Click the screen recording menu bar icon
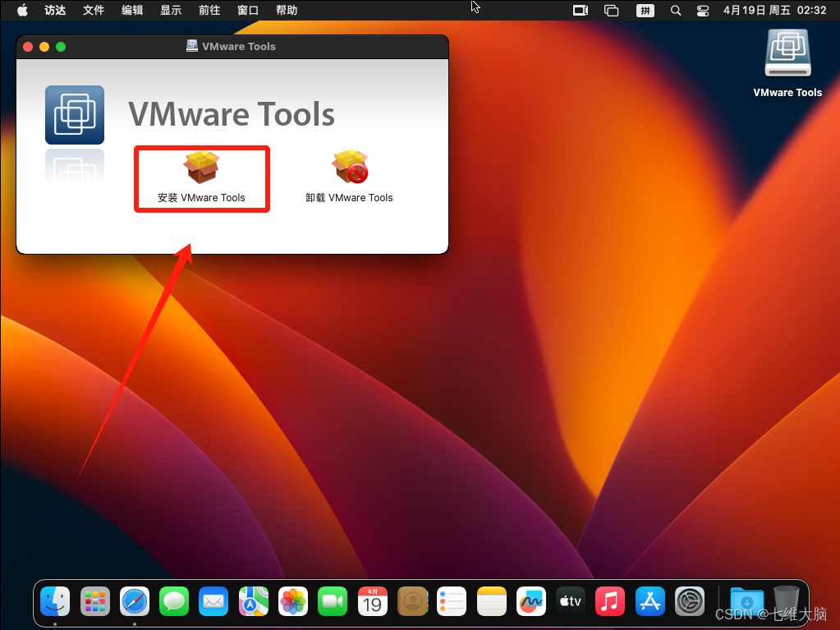This screenshot has height=630, width=840. tap(581, 10)
